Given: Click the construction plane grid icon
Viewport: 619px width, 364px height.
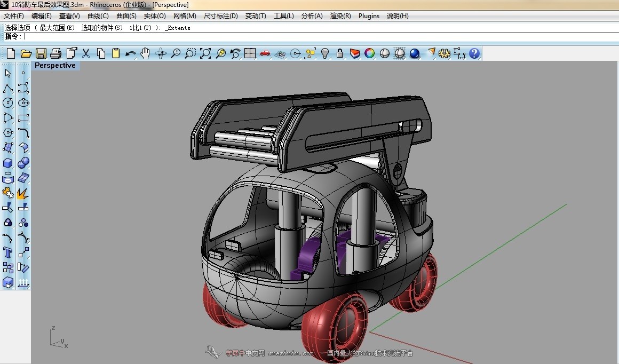Looking at the screenshot, I should [280, 53].
